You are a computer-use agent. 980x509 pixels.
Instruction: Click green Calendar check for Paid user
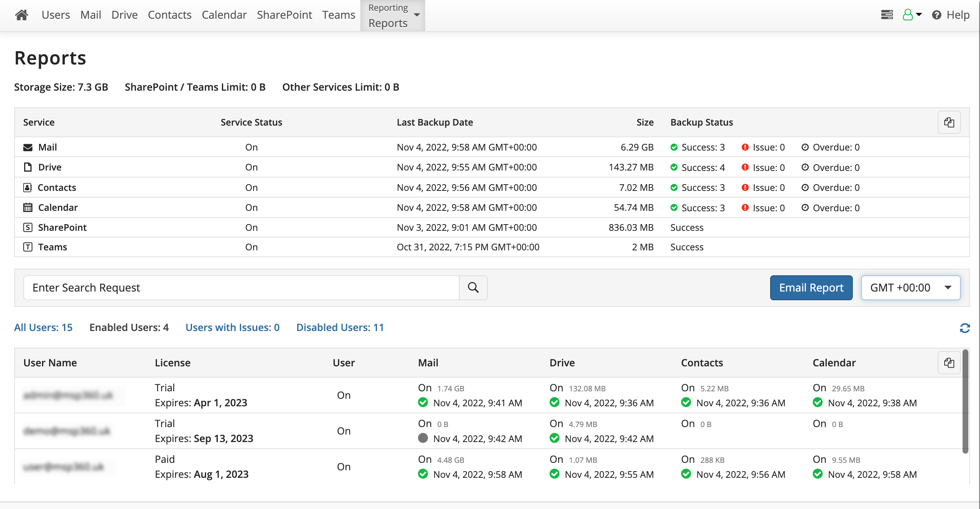pyautogui.click(x=817, y=474)
